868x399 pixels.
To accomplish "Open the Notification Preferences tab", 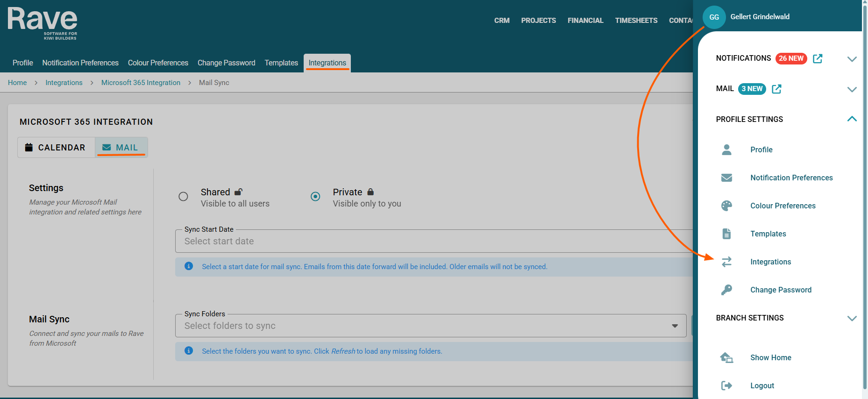I will click(x=80, y=63).
